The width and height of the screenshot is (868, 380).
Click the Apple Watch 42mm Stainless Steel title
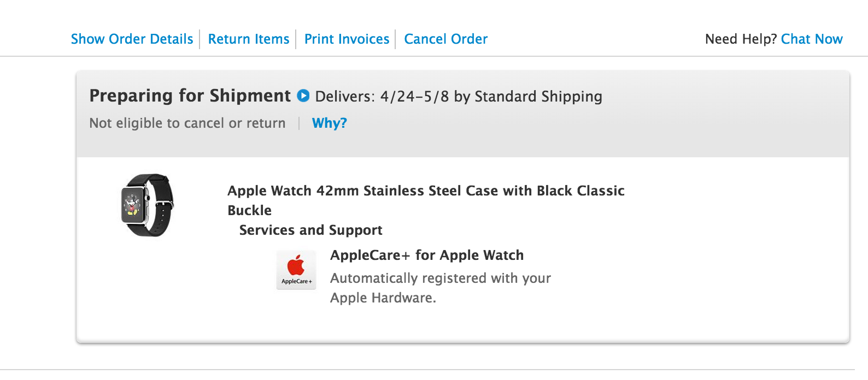pos(426,191)
